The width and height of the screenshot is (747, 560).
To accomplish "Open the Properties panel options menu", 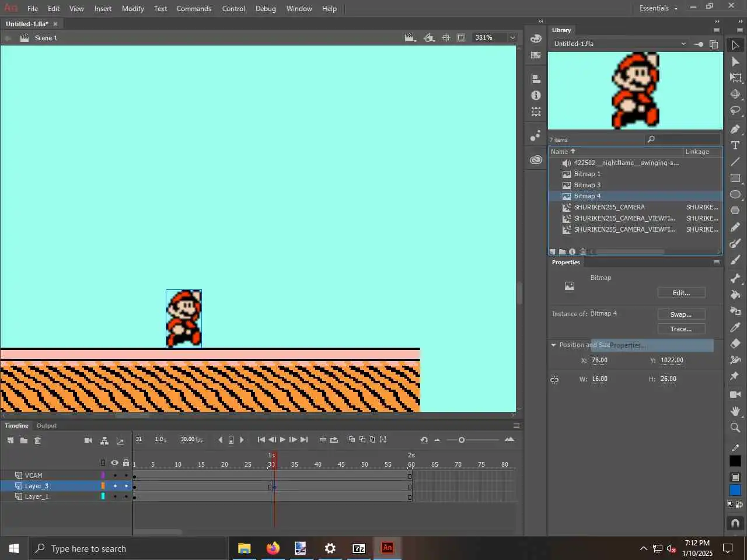I will click(717, 262).
